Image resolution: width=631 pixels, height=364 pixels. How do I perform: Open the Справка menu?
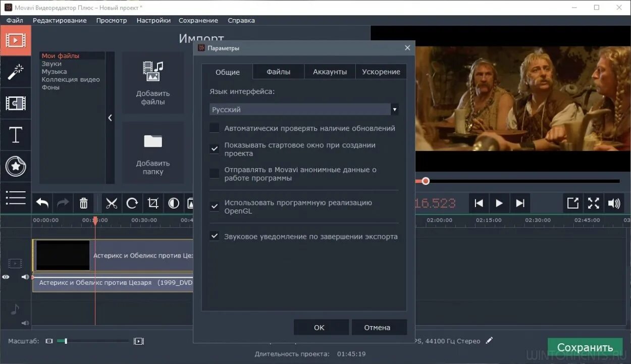[x=241, y=20]
